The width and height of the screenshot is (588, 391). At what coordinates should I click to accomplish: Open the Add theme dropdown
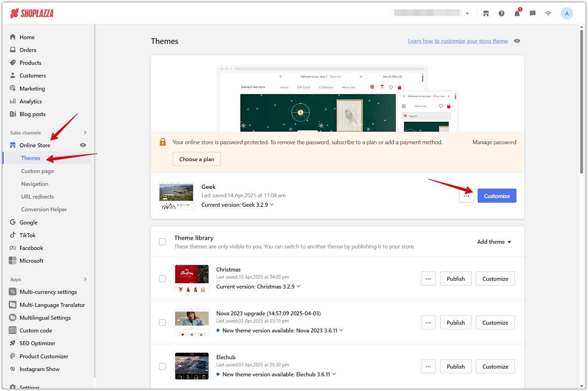click(x=494, y=242)
